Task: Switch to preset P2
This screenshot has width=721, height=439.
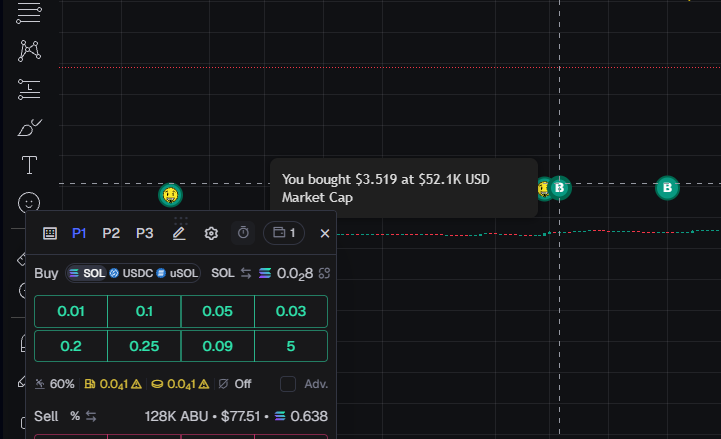Action: pos(111,233)
